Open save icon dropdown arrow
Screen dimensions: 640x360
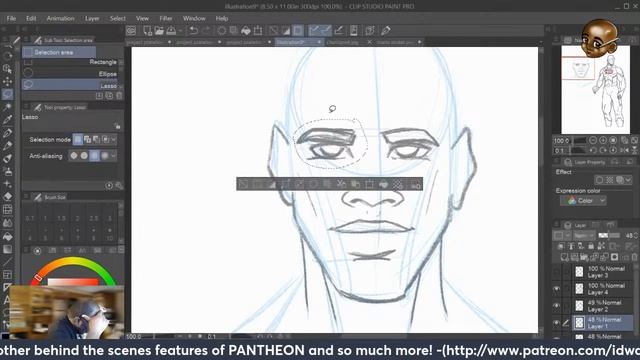180,31
